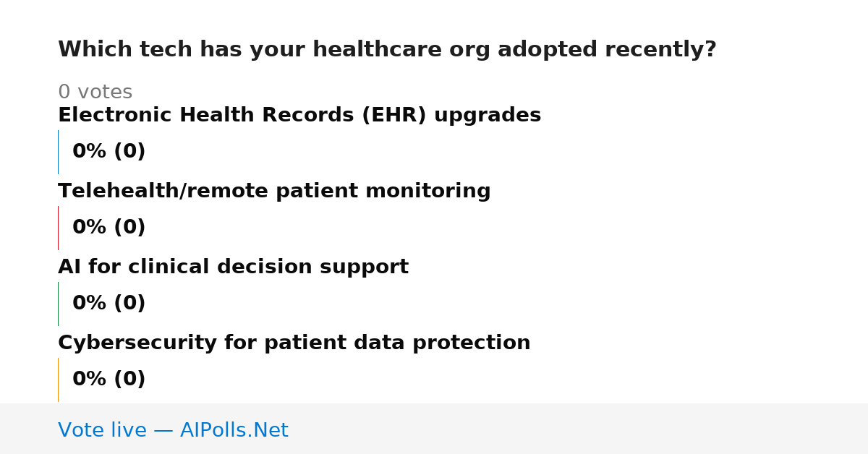Click the poll question heading about healthcare tech
Viewport: 868px width, 454px height.
point(387,50)
